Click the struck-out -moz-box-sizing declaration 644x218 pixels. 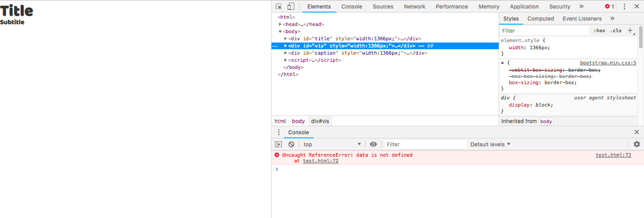(551, 76)
